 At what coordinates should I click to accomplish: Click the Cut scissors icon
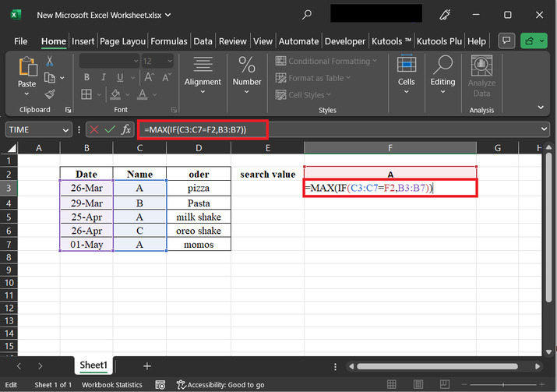click(50, 61)
